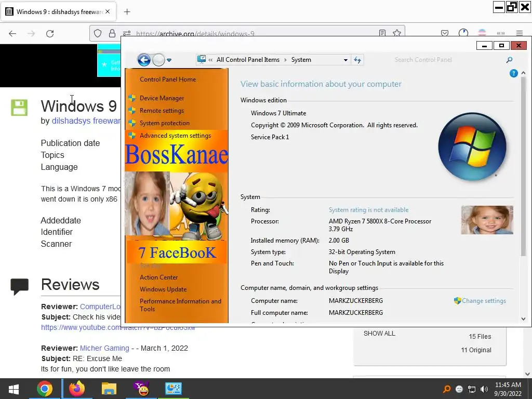Click the Micher Gaming reviewer link

[x=104, y=348]
